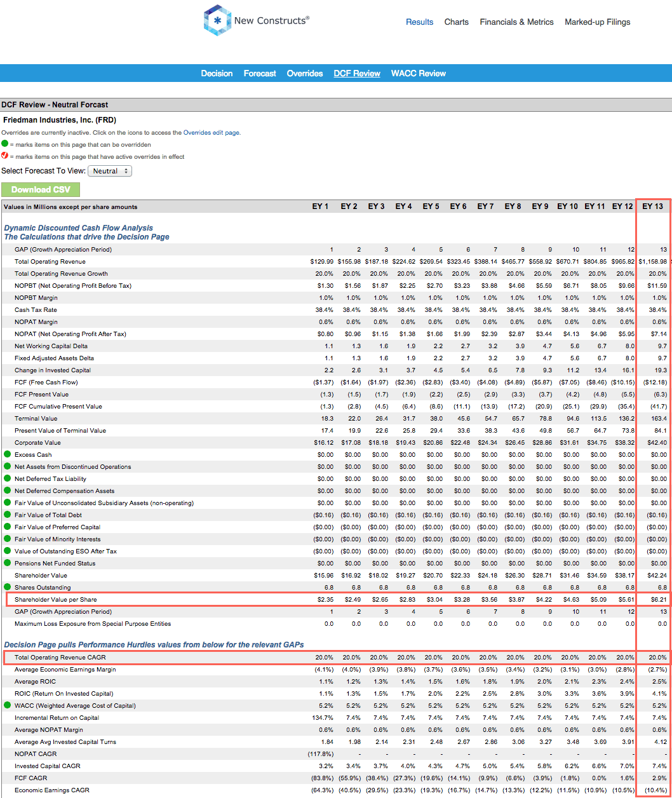672x798 pixels.
Task: Click the Download CSV button
Action: (x=41, y=189)
